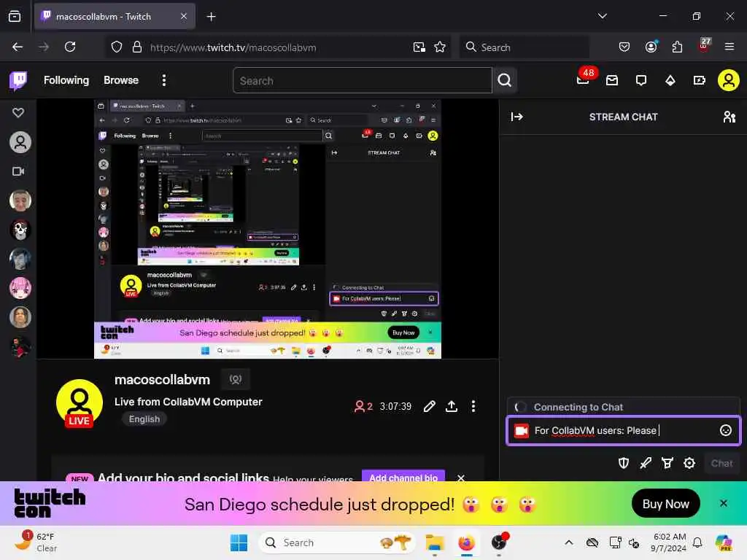Open chat settings gear
This screenshot has width=747, height=560.
click(x=689, y=463)
